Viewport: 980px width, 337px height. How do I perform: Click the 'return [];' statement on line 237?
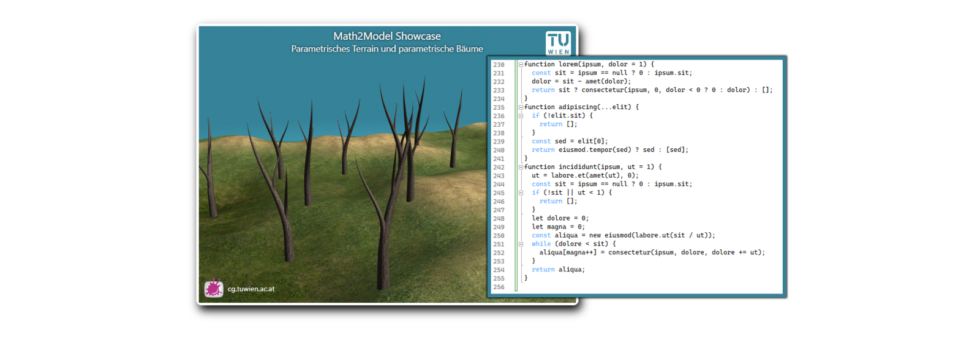558,124
